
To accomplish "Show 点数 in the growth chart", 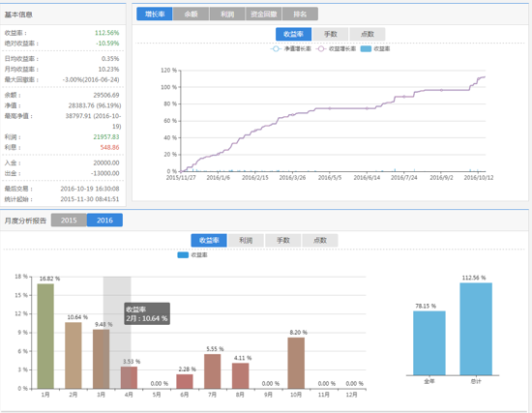I will pos(368,34).
